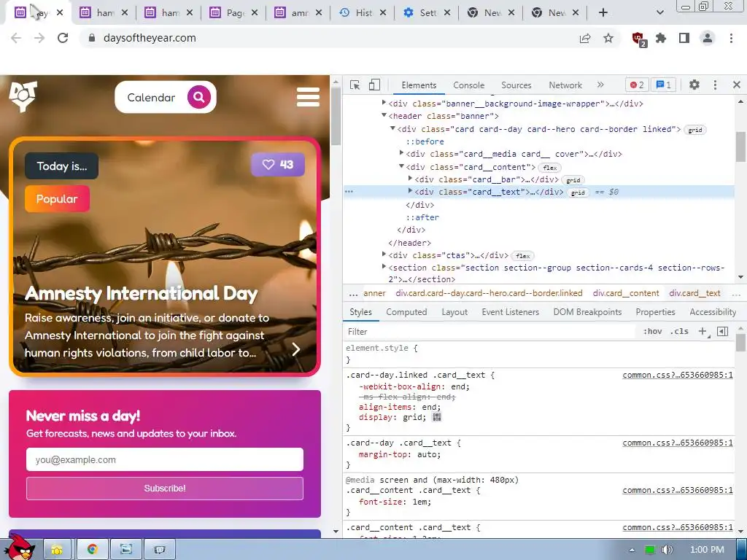The width and height of the screenshot is (747, 560).
Task: Open the errors counter showing 2
Action: point(637,85)
